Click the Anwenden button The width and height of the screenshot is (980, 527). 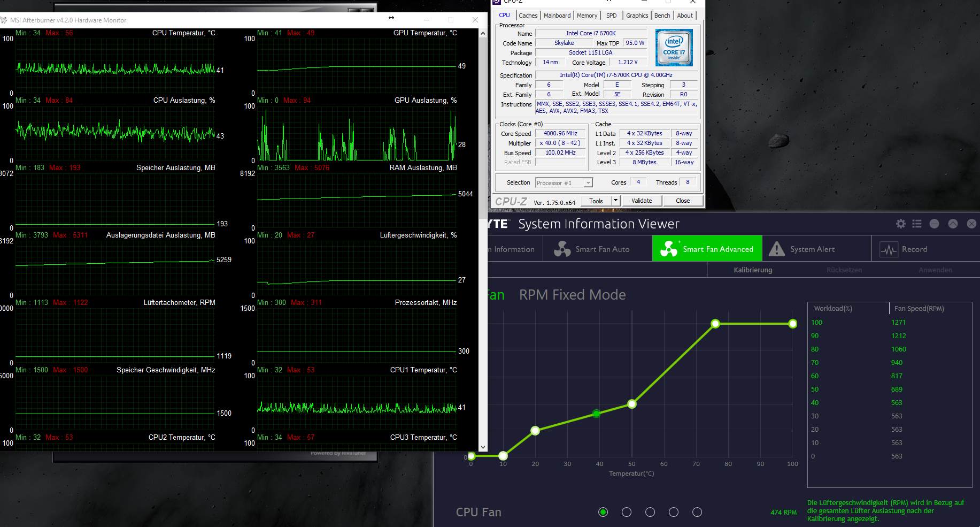(935, 270)
